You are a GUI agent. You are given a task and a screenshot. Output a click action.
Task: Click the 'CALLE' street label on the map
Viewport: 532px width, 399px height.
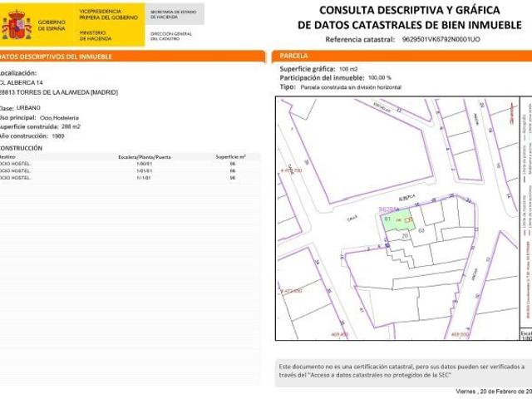[x=352, y=219]
